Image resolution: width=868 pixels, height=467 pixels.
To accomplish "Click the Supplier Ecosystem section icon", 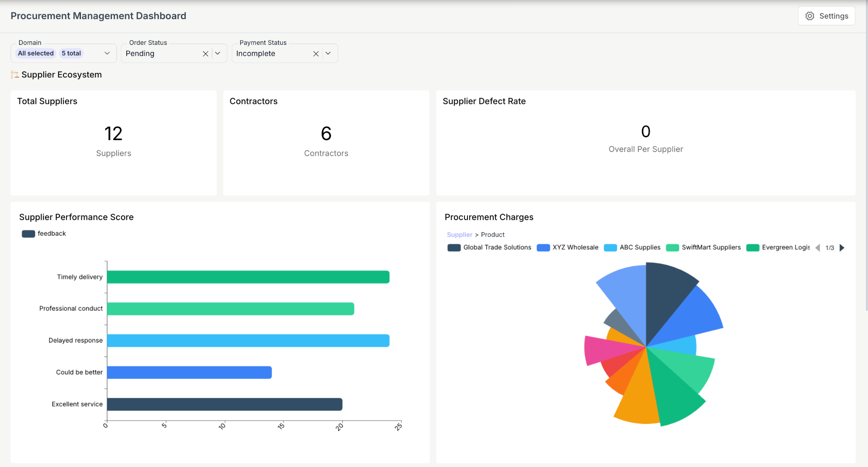I will point(15,75).
